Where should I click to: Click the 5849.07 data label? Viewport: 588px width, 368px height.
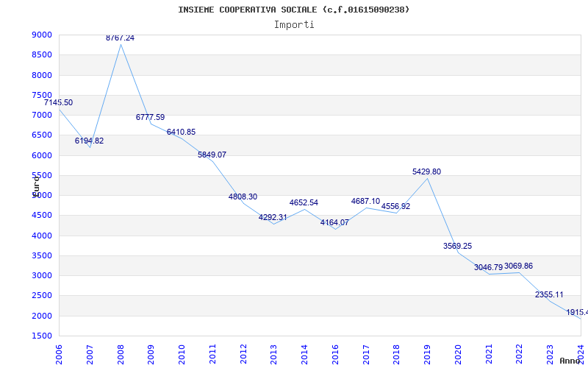212,155
